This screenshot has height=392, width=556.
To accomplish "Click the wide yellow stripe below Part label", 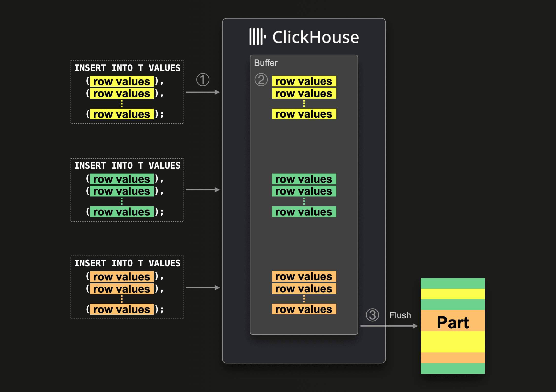I will click(453, 342).
